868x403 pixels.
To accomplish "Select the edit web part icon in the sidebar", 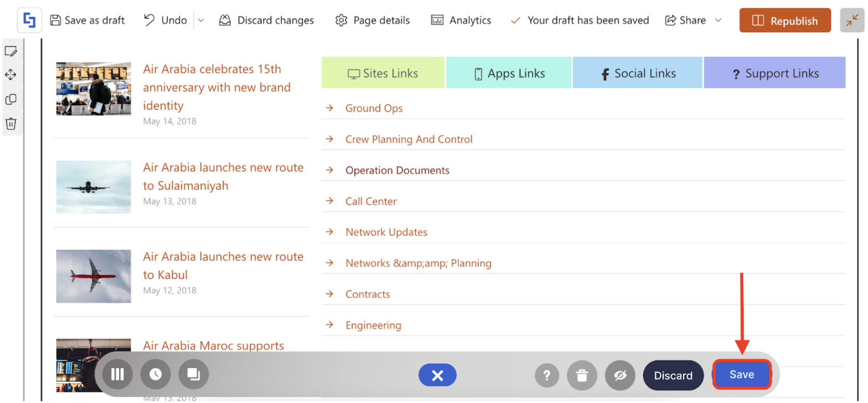I will 11,51.
